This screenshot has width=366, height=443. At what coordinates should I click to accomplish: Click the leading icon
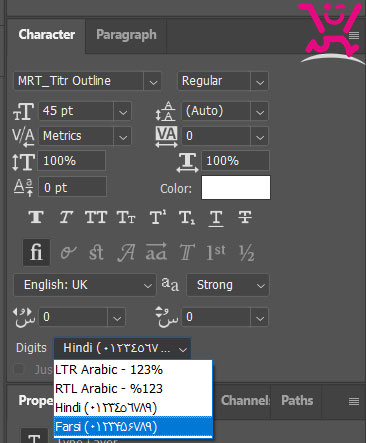[x=165, y=111]
